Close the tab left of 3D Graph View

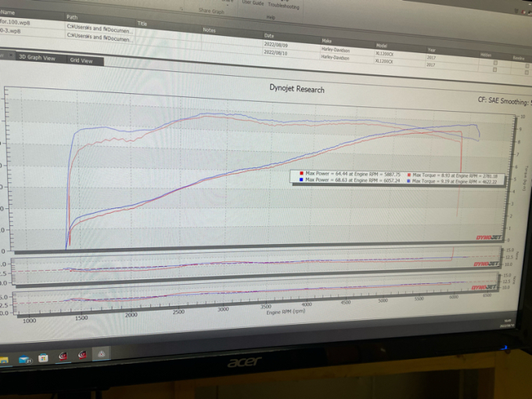pyautogui.click(x=11, y=54)
